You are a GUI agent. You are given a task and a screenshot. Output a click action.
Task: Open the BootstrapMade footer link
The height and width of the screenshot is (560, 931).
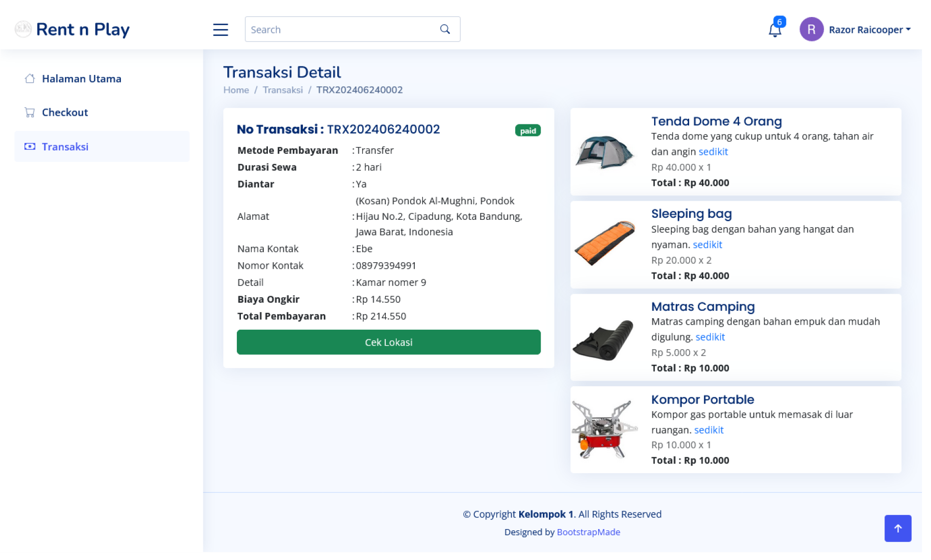(x=588, y=532)
